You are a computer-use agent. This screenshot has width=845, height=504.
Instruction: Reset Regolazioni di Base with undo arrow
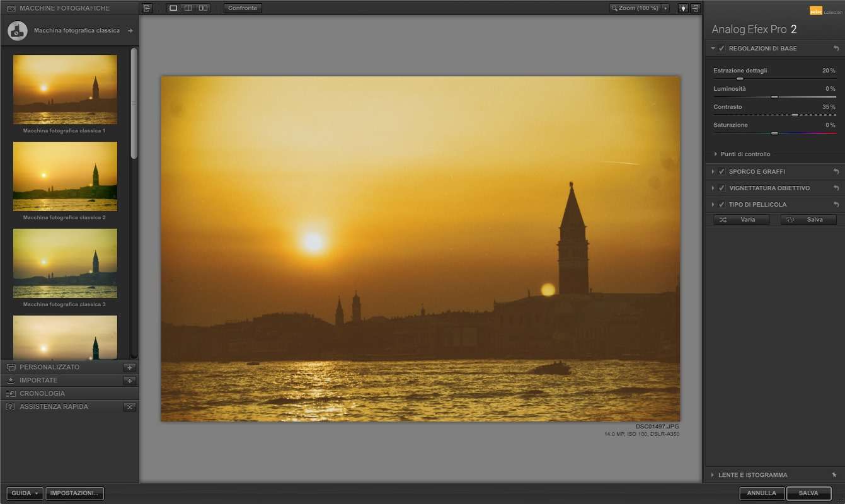836,49
